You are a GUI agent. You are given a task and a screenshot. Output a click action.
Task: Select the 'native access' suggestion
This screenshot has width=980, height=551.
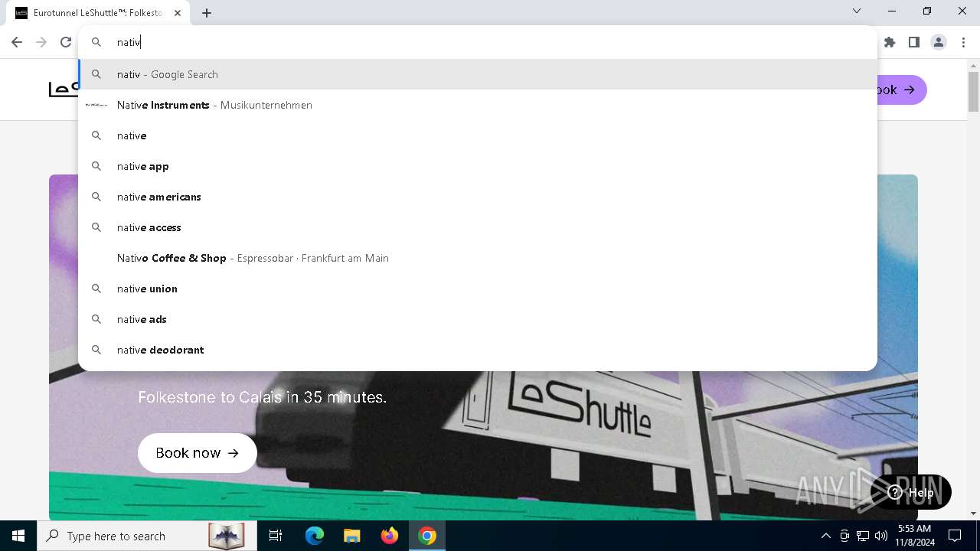(x=478, y=227)
